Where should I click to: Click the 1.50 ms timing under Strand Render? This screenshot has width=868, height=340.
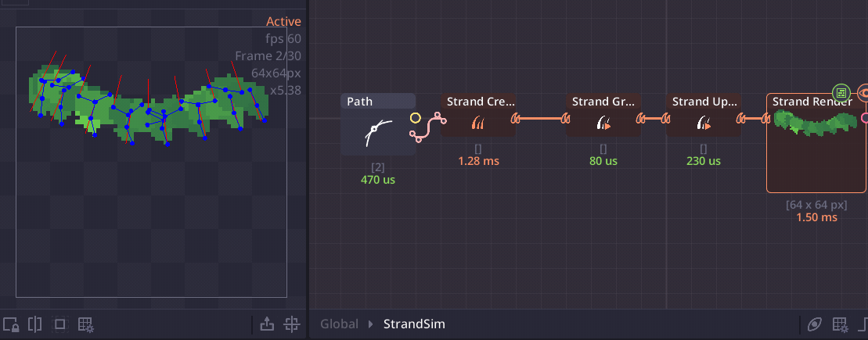pos(816,217)
